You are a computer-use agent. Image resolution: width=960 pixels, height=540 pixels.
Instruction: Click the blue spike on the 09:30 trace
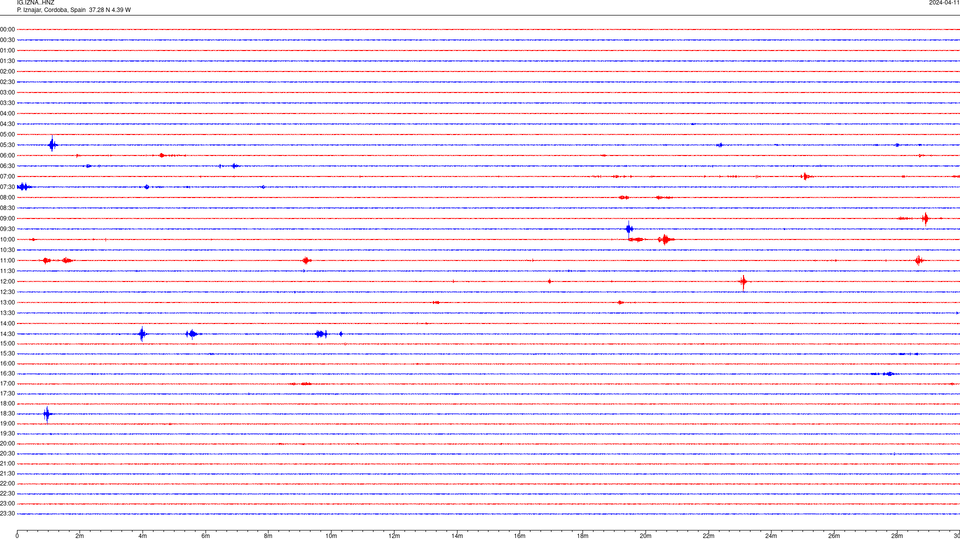pos(629,229)
